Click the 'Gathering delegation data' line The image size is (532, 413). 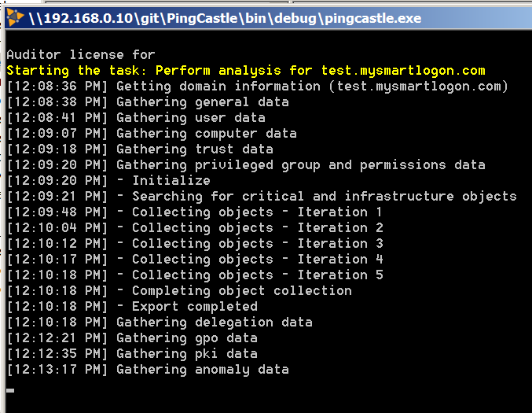160,322
